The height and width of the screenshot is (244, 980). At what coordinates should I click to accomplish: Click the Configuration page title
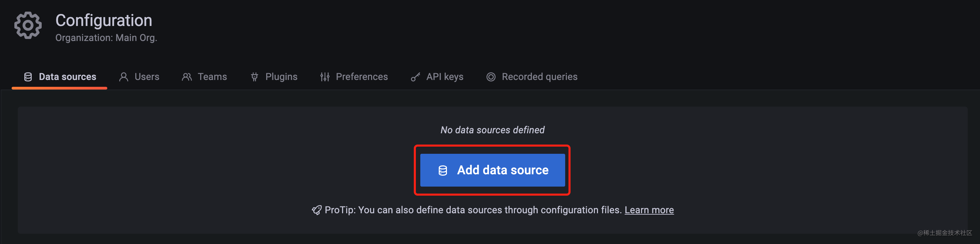pos(104,20)
